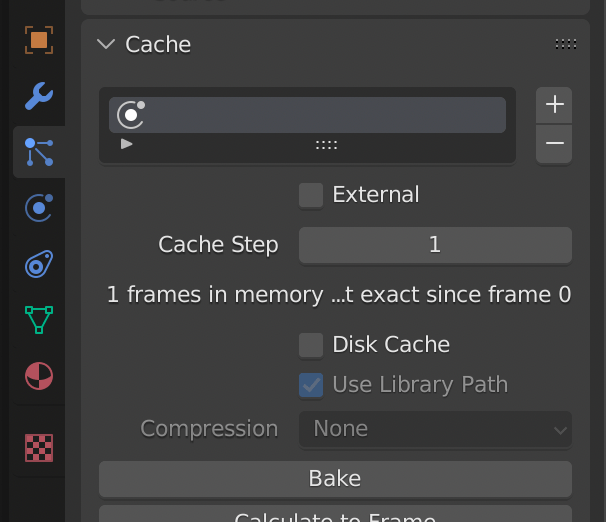Open the Physics properties tab

click(39, 208)
